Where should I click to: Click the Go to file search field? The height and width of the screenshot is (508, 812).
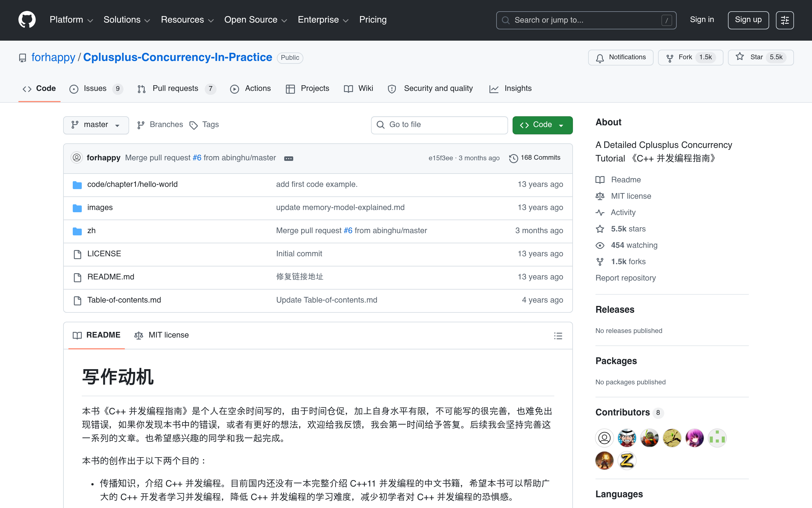point(439,125)
